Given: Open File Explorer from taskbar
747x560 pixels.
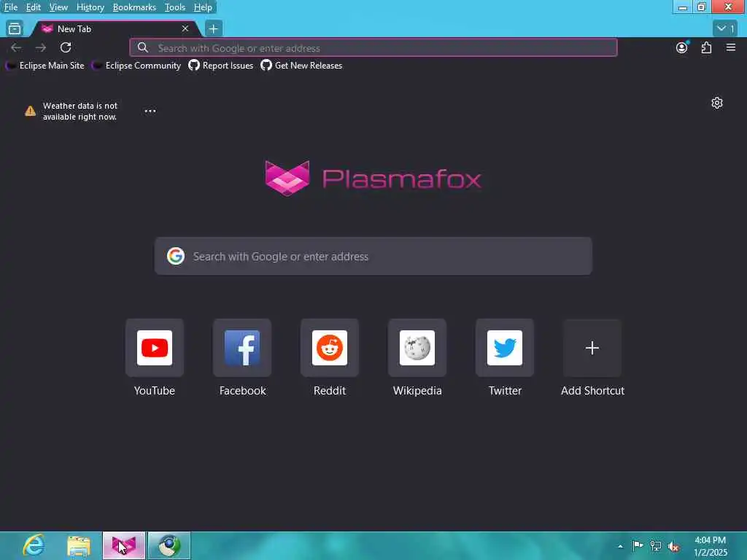Looking at the screenshot, I should coord(79,545).
